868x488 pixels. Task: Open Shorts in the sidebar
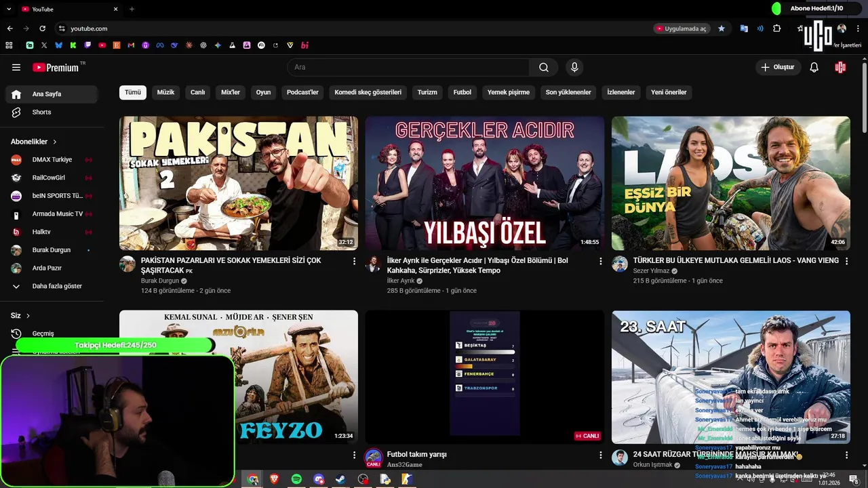(x=52, y=112)
